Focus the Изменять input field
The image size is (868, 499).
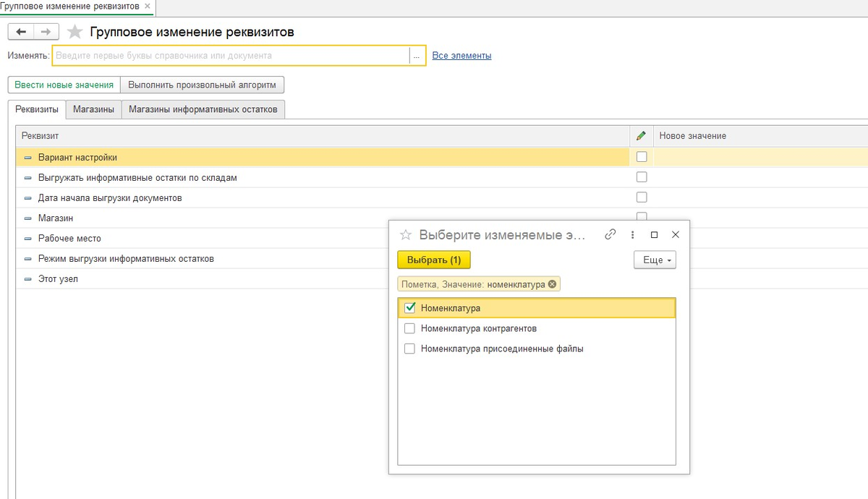(230, 56)
